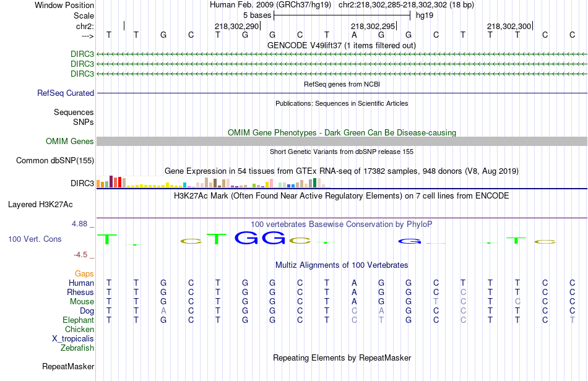Click OMIM Gene Phenotypes track title
The image size is (588, 381).
pyautogui.click(x=342, y=132)
